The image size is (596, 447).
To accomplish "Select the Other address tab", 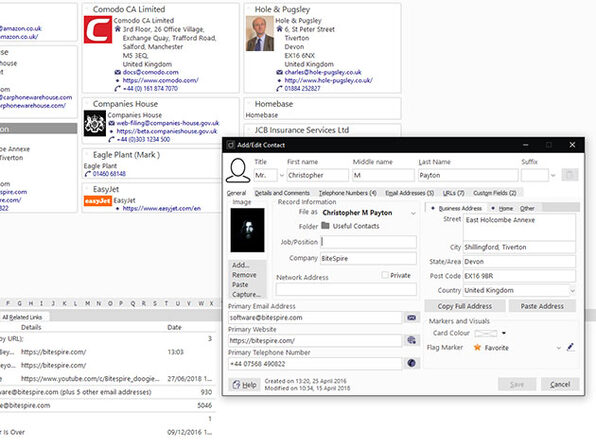I will (527, 208).
